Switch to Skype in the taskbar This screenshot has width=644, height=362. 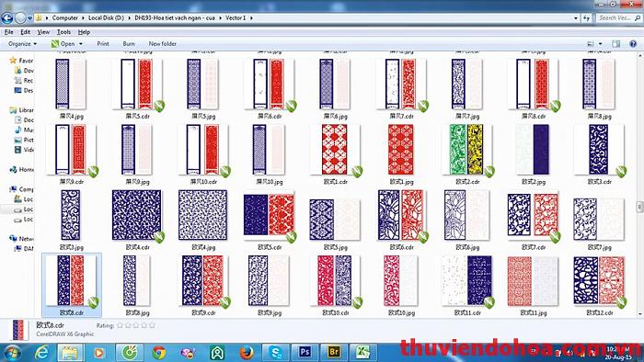(x=275, y=353)
